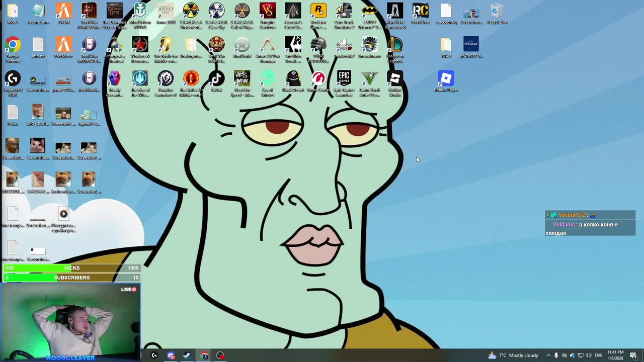This screenshot has width=644, height=362.
Task: Open FiveM shortcut with plain label
Action: click(x=63, y=14)
